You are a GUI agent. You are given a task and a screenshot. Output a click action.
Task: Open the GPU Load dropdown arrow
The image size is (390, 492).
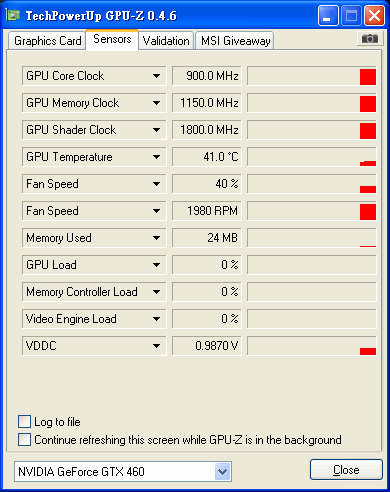[x=156, y=265]
